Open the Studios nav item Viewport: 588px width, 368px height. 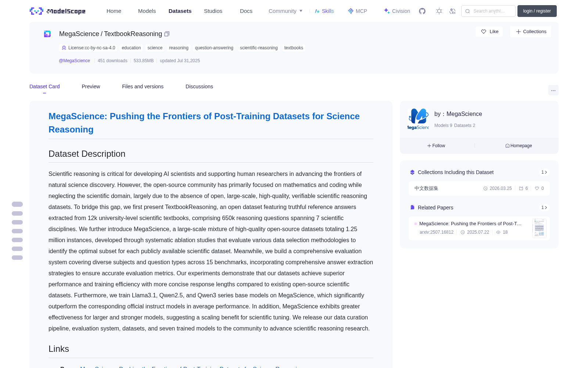tap(213, 11)
